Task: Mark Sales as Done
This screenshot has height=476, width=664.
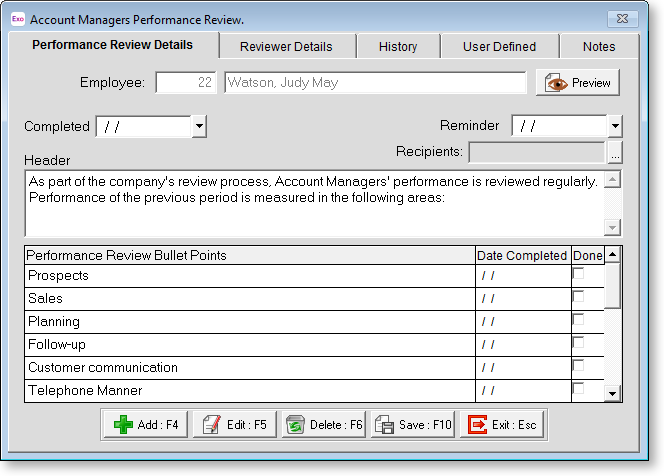Action: point(578,297)
